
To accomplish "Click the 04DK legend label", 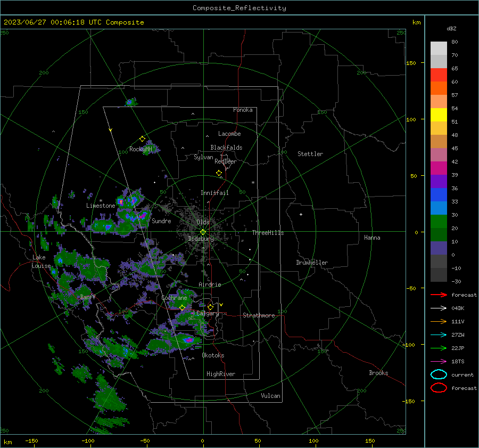I will (458, 308).
